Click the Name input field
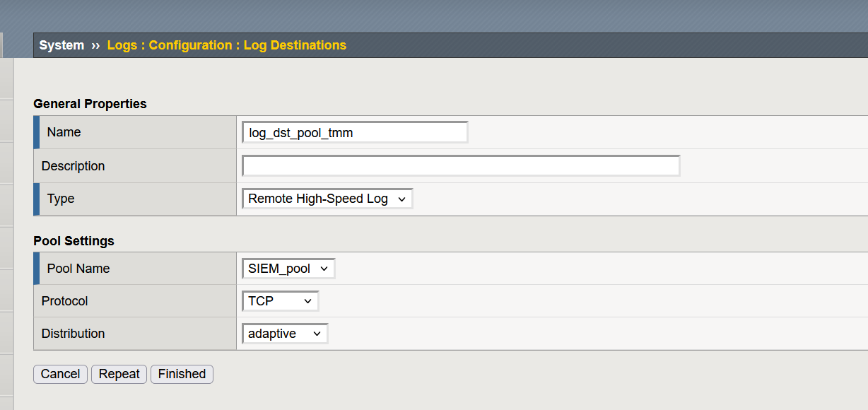 coord(355,132)
